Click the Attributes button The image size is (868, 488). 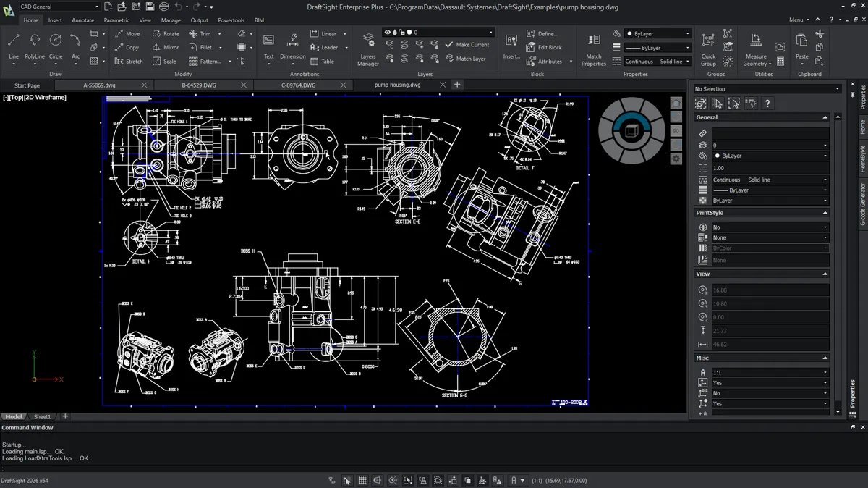[545, 62]
